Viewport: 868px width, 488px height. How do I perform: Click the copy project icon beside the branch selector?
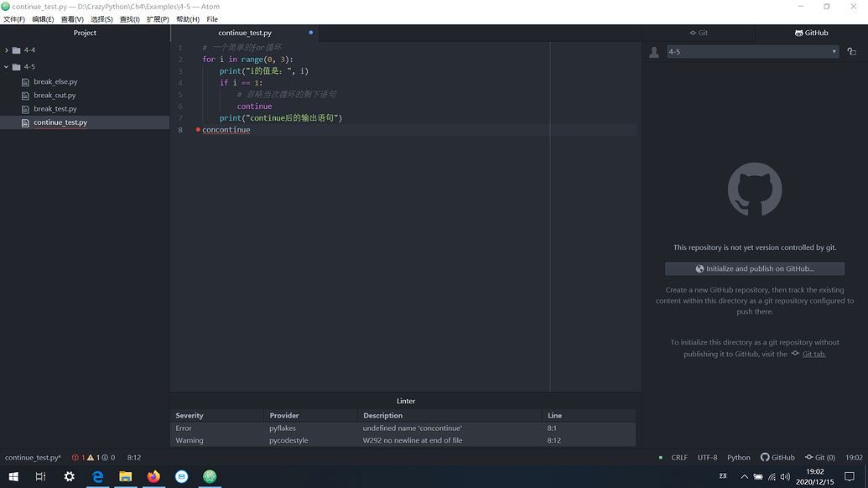click(850, 51)
